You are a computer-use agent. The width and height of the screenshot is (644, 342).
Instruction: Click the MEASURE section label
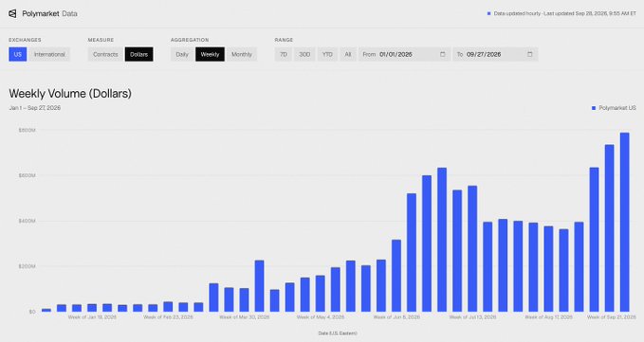[x=101, y=40]
